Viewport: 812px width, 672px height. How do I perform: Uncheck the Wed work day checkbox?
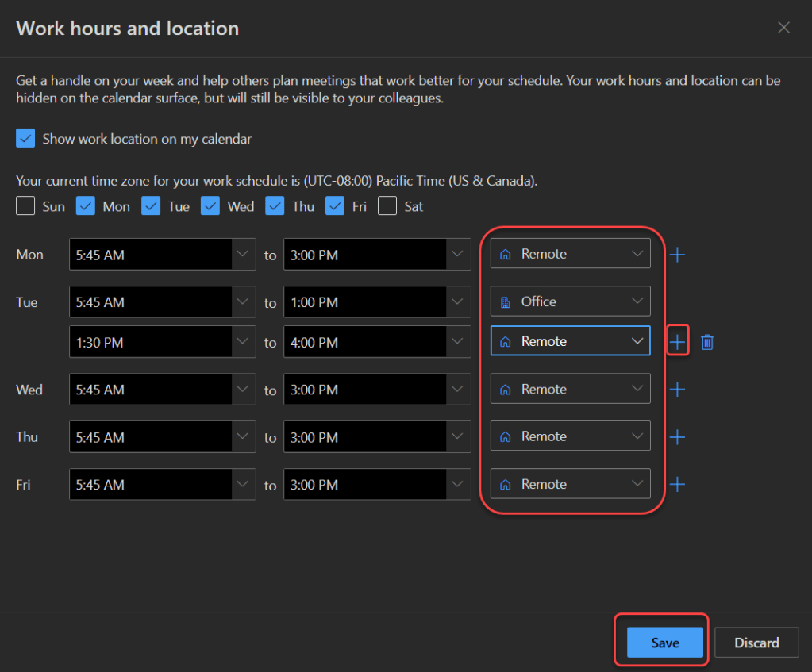coord(210,206)
